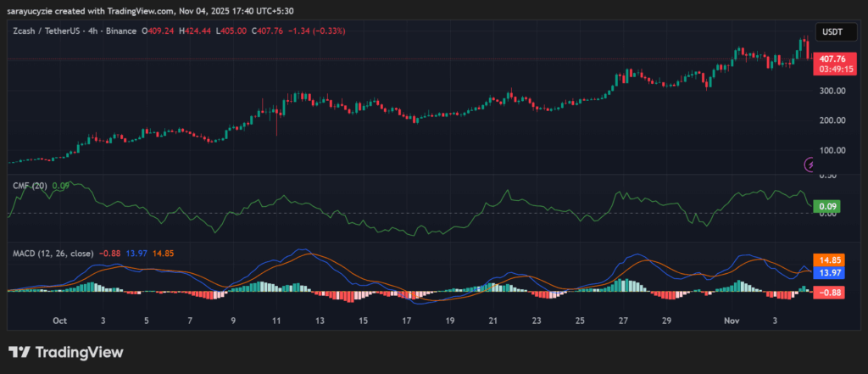Select the CMF (20) indicator label
The height and width of the screenshot is (374, 868).
(30, 185)
